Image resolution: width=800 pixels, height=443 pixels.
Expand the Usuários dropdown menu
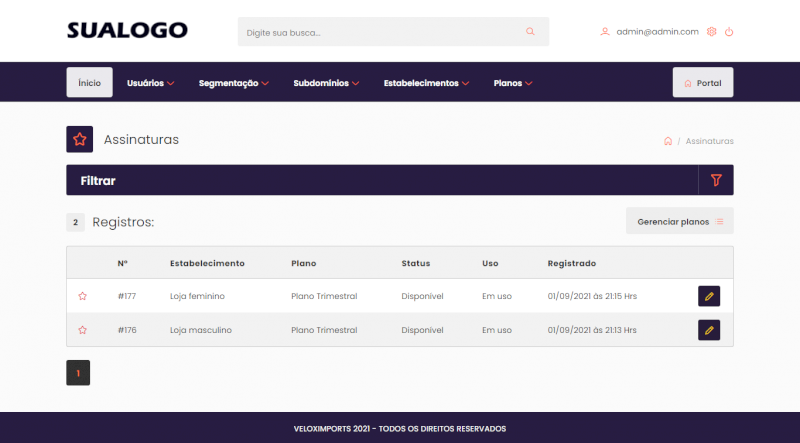pos(151,83)
